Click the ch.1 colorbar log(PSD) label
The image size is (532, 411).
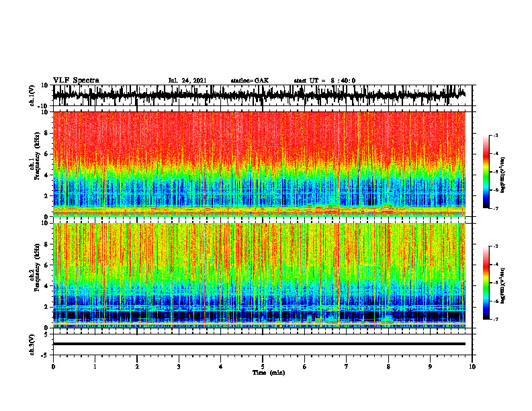point(502,175)
